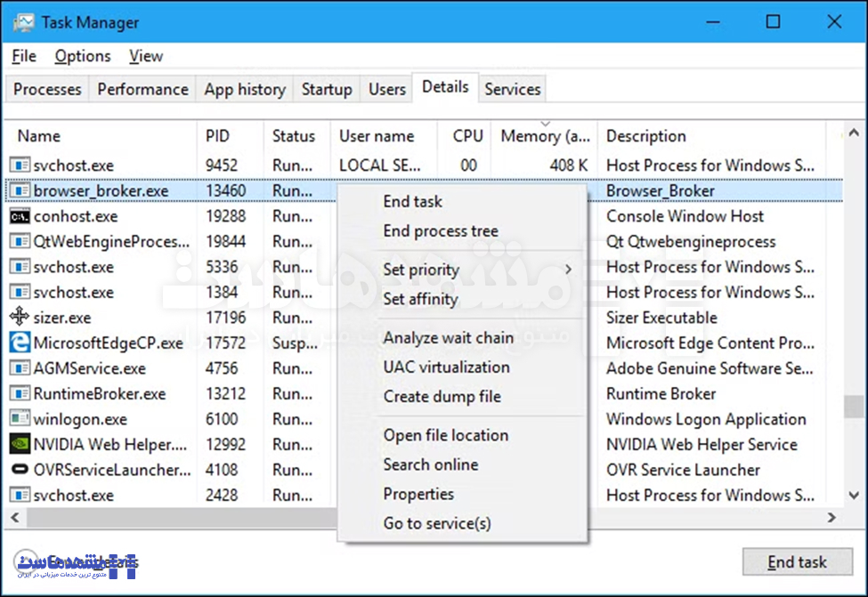This screenshot has width=868, height=597.
Task: Click the RuntimeBroker.exe icon
Action: 20,394
